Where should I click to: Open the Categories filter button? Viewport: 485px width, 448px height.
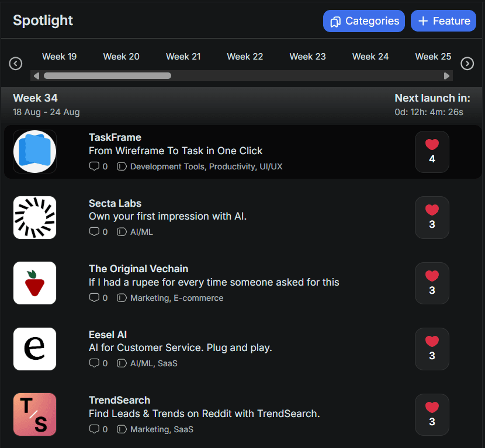[364, 21]
